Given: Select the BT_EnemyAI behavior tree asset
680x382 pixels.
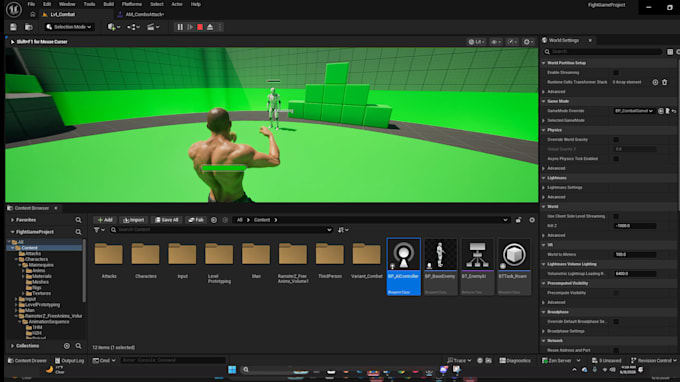Looking at the screenshot, I should tap(477, 267).
